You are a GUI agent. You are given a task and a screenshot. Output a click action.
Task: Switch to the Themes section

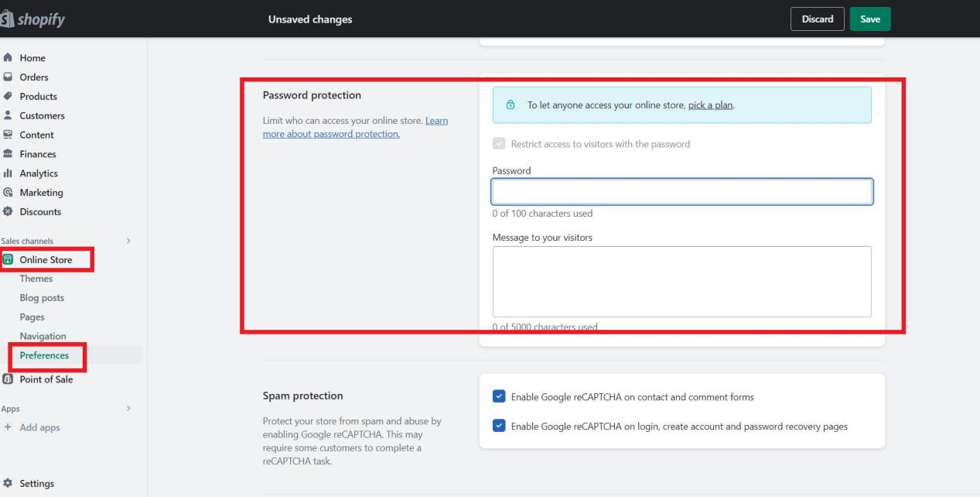[37, 278]
